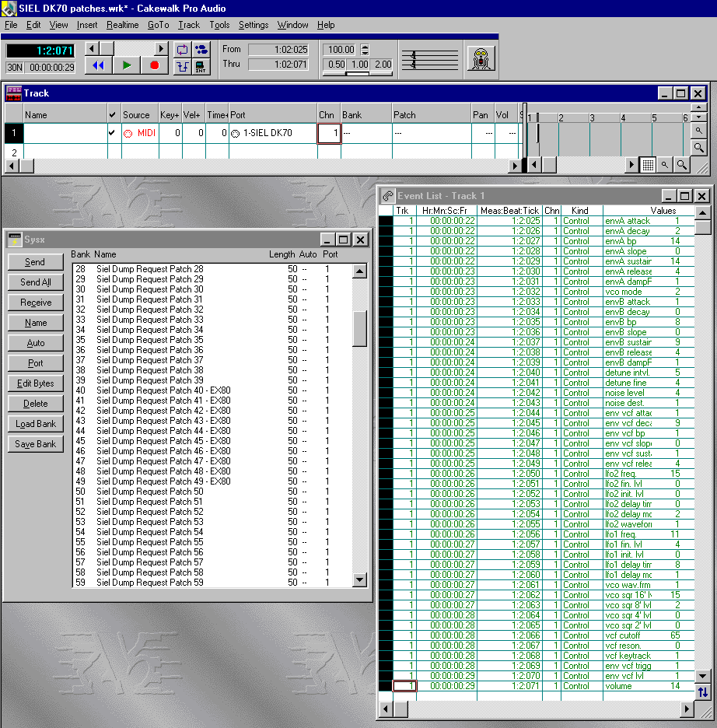The height and width of the screenshot is (728, 717).
Task: Set tempo ratio to 2.00
Action: tap(383, 64)
